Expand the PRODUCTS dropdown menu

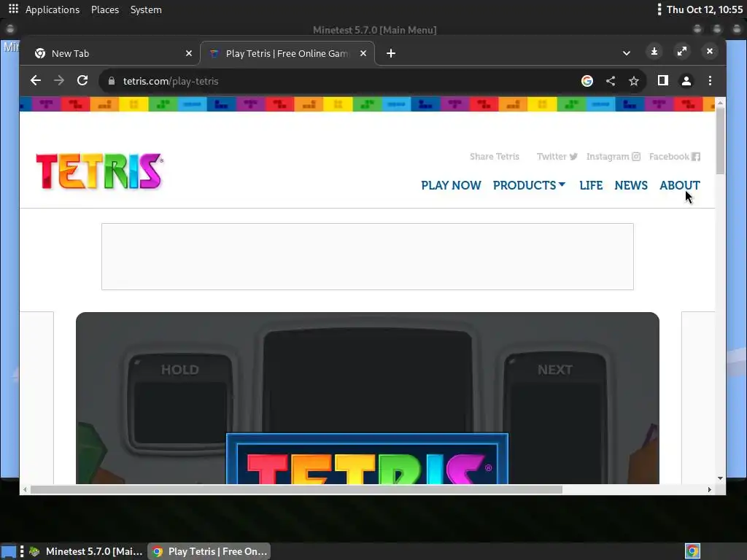[529, 185]
